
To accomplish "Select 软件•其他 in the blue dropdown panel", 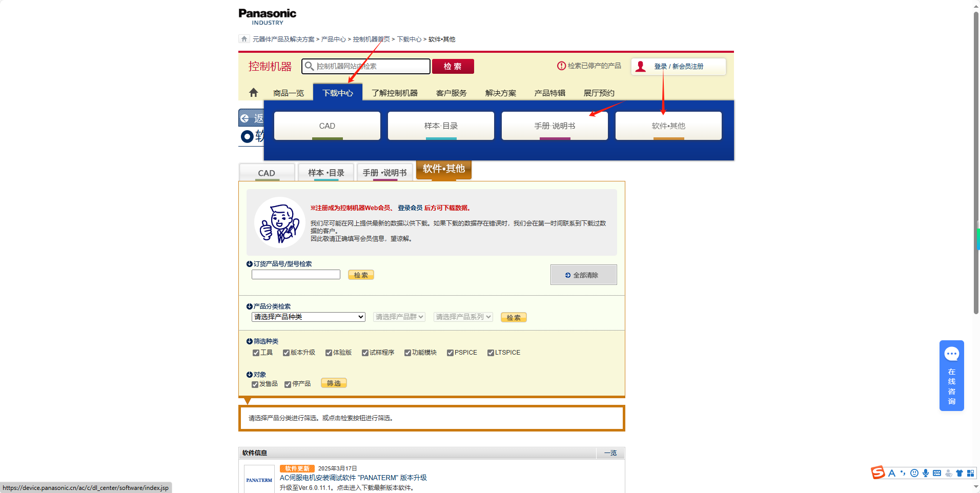I will click(x=668, y=126).
